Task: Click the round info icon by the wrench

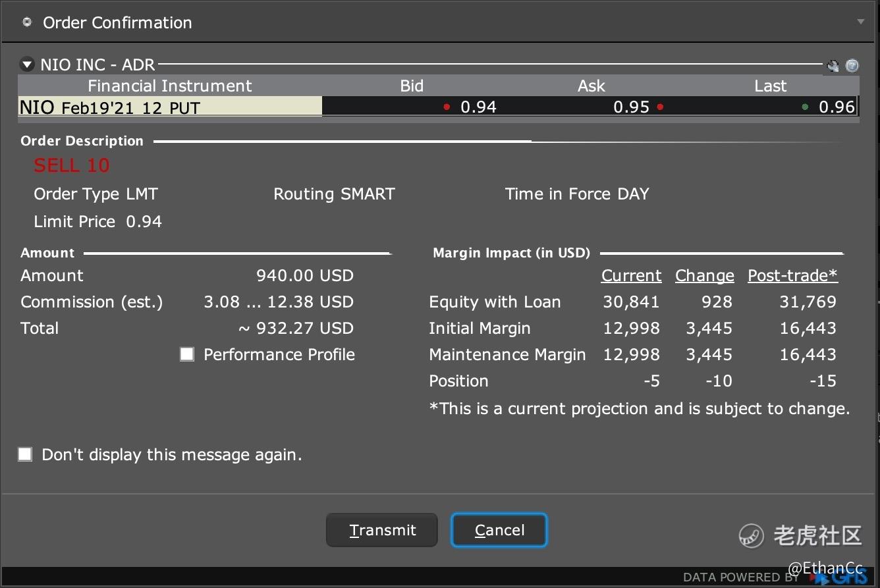Action: tap(852, 65)
